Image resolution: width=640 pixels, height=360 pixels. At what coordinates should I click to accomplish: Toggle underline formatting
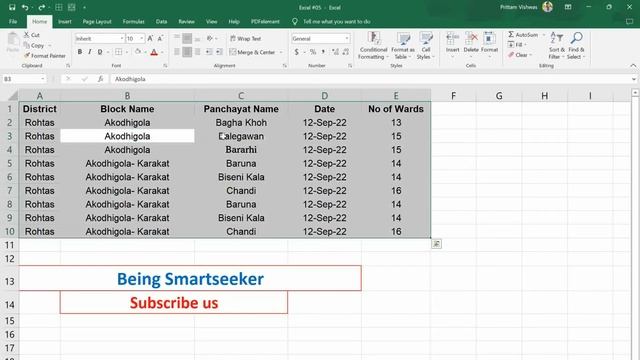tap(100, 52)
